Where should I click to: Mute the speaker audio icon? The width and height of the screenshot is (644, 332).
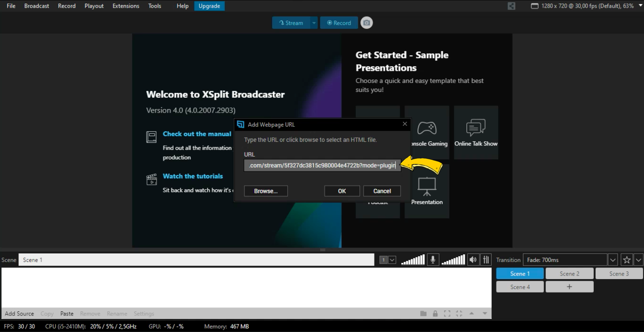473,260
